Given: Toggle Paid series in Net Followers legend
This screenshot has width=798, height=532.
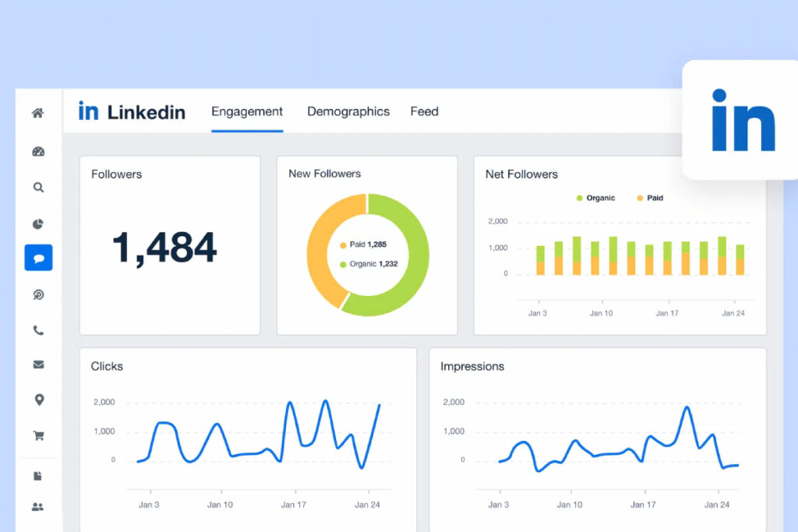Looking at the screenshot, I should [x=650, y=198].
